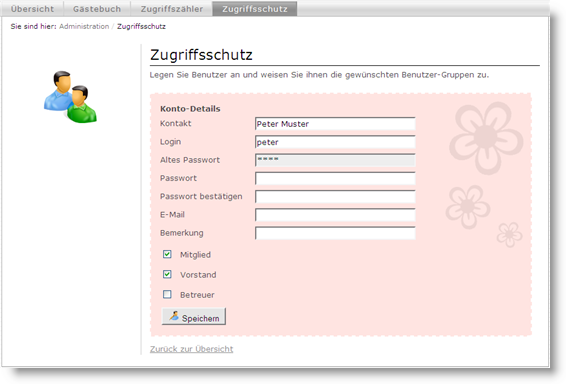
Task: Click the Vorstand label text
Action: point(198,275)
